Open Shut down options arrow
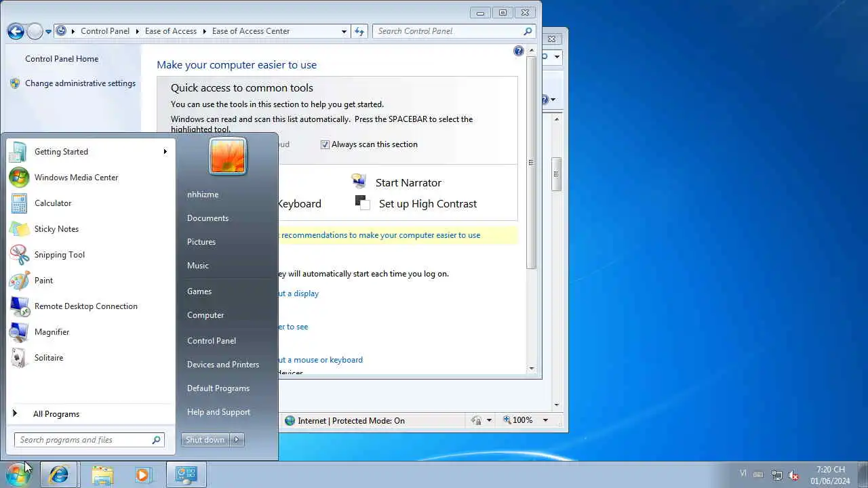Screen dimensions: 868x488 coord(237,440)
